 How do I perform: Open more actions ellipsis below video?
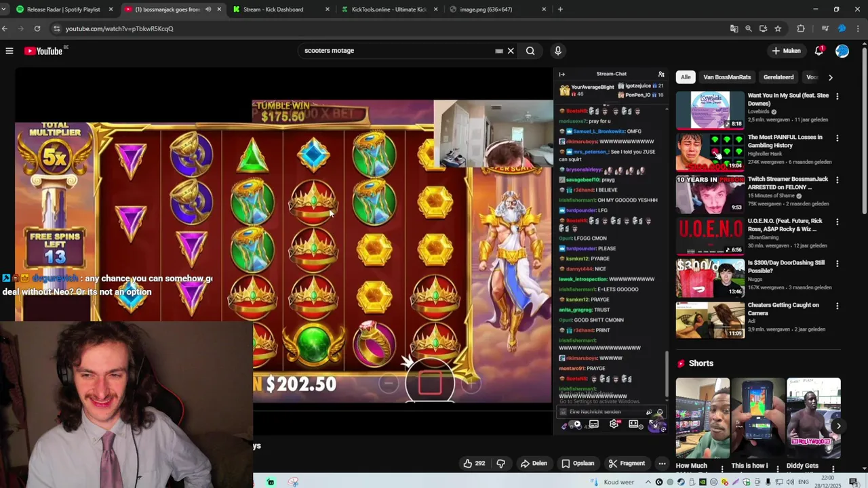pyautogui.click(x=662, y=464)
